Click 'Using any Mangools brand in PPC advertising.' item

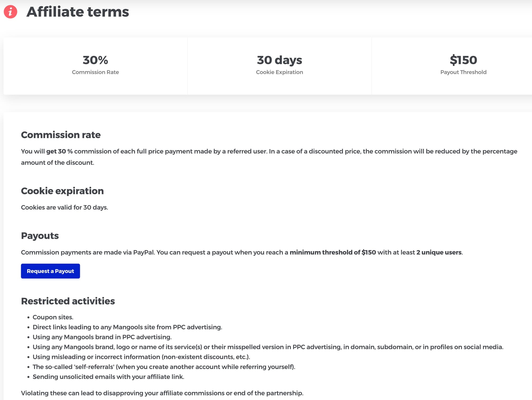(102, 337)
